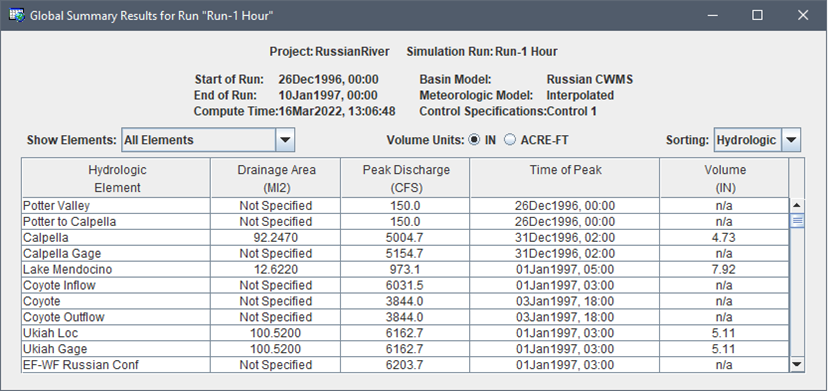Minimize the Global Summary Results window
830x391 pixels.
pos(712,15)
